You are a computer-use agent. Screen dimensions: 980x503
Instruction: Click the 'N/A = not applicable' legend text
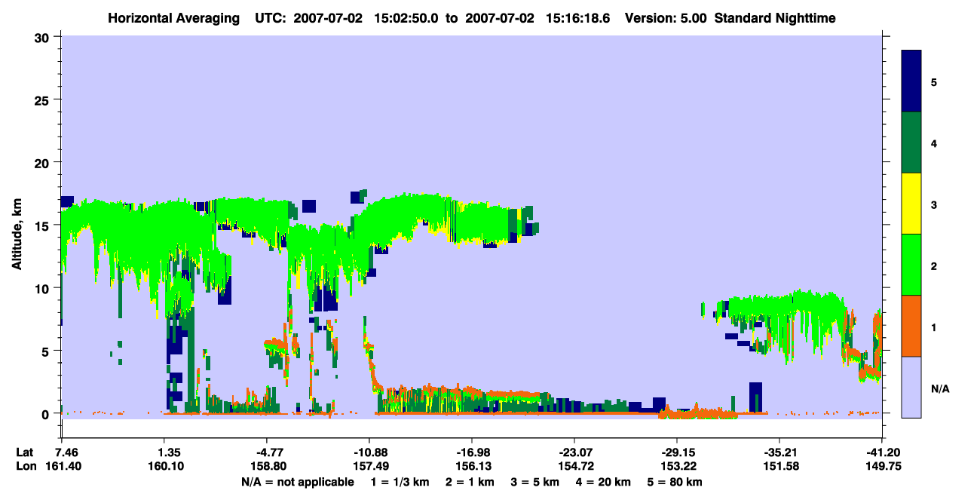(297, 481)
